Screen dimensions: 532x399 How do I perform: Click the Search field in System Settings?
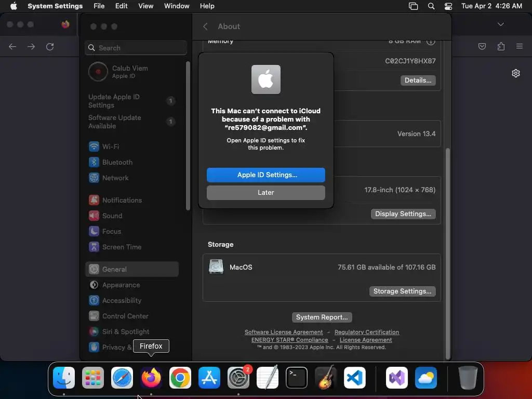(136, 48)
